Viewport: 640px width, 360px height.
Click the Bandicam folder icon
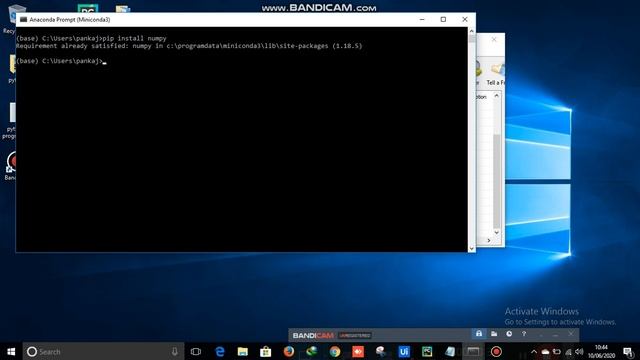point(494,334)
